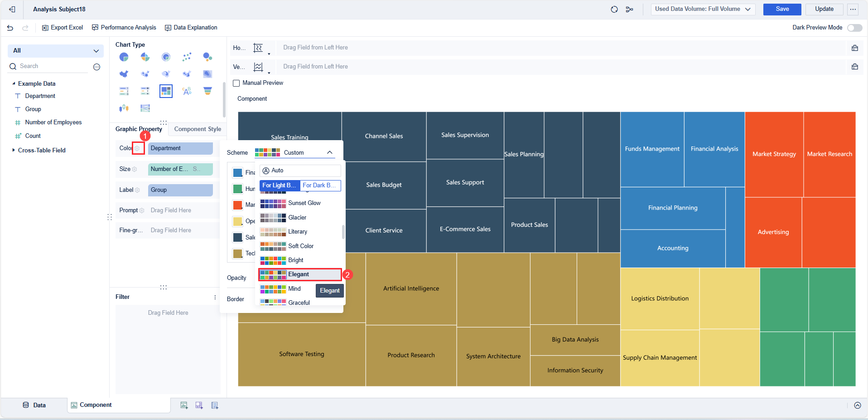Switch to For Dark Background option
Viewport: 868px width, 420px height.
tap(320, 186)
